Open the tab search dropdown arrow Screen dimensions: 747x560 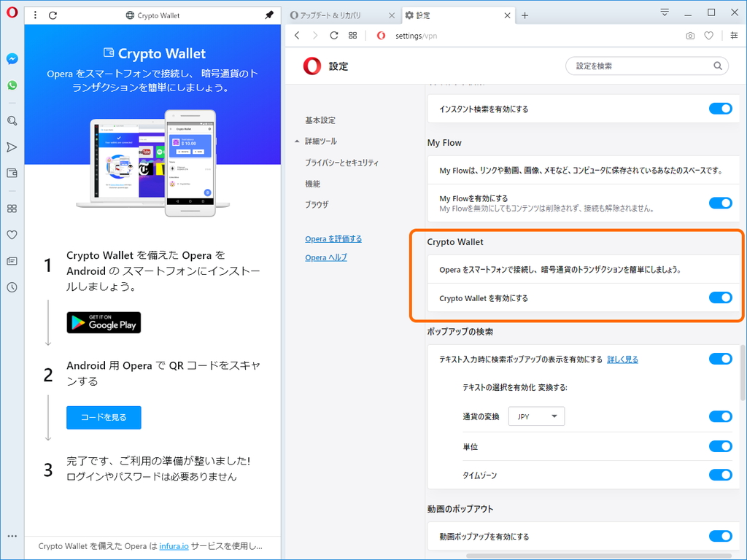(664, 12)
